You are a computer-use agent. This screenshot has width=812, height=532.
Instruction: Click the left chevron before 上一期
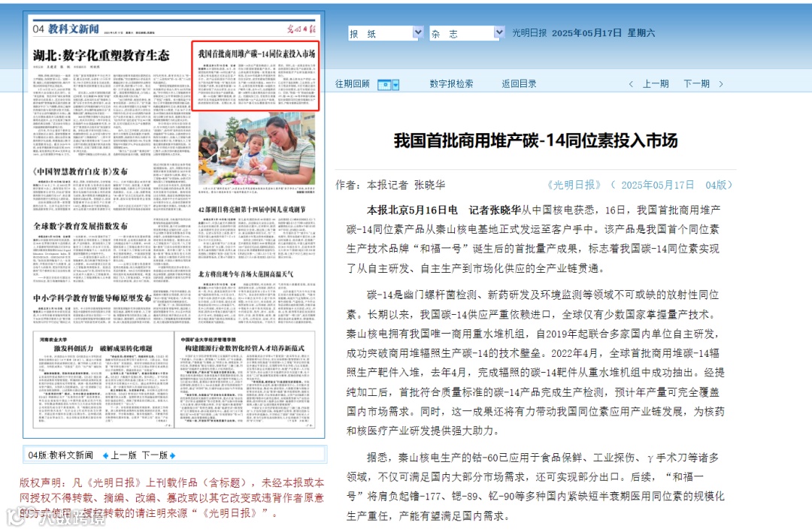tap(631, 84)
